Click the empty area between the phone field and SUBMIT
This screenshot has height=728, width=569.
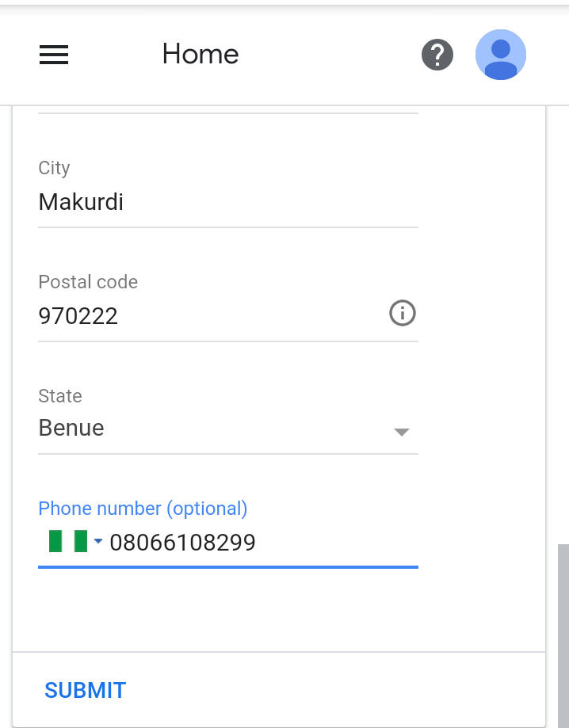click(279, 609)
